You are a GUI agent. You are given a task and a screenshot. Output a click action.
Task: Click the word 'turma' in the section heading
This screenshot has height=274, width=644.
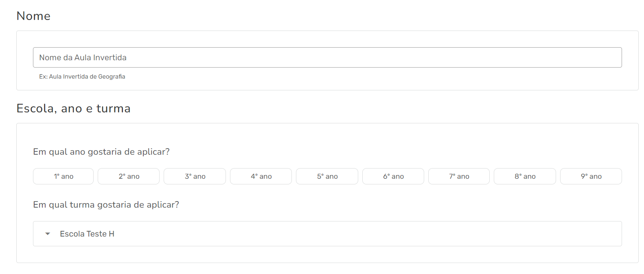[x=113, y=108]
